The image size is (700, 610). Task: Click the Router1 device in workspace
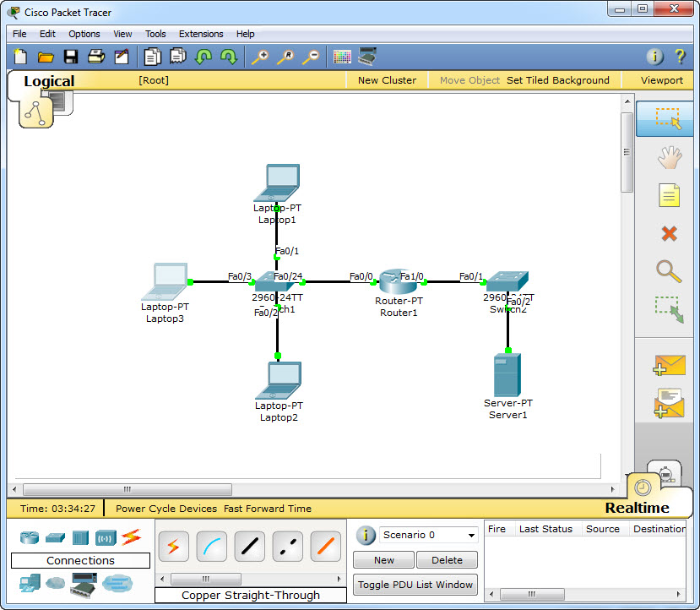coord(398,281)
